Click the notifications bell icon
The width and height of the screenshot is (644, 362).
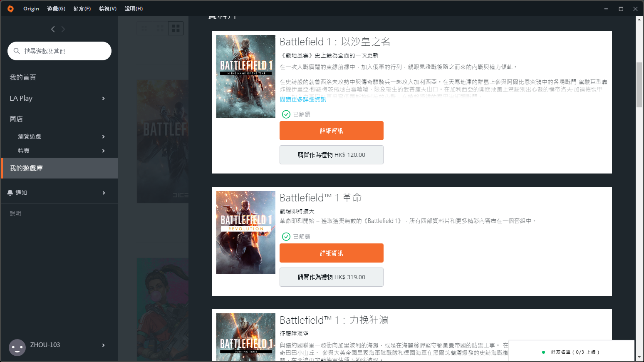click(x=10, y=192)
